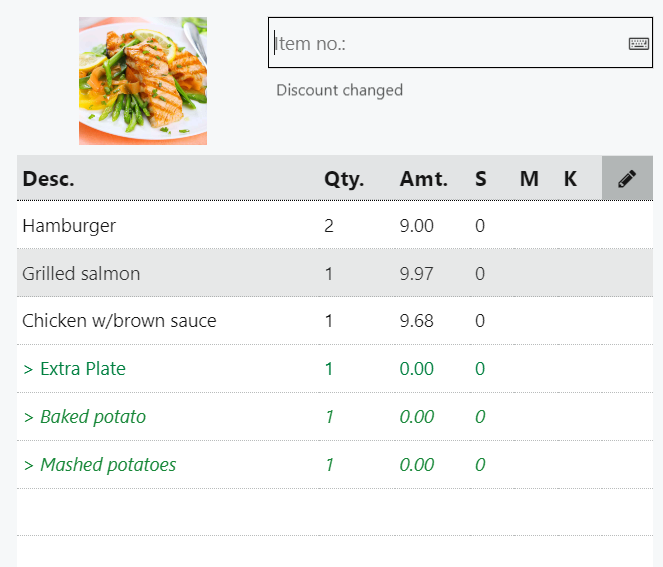This screenshot has height=567, width=663.
Task: Select the Hamburger order line
Action: coord(69,226)
